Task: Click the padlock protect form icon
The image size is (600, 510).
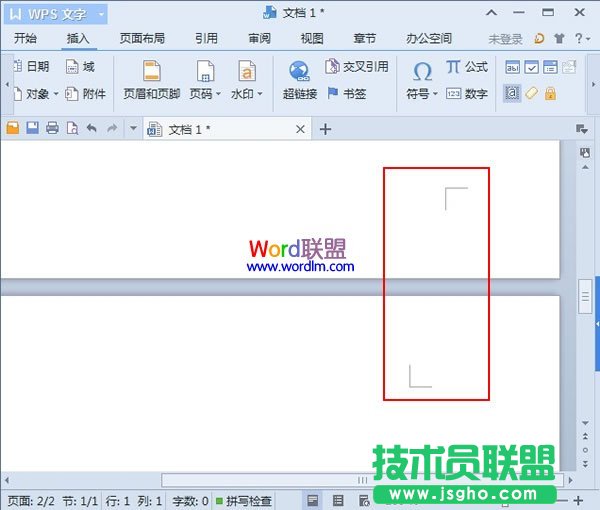Action: click(x=550, y=93)
